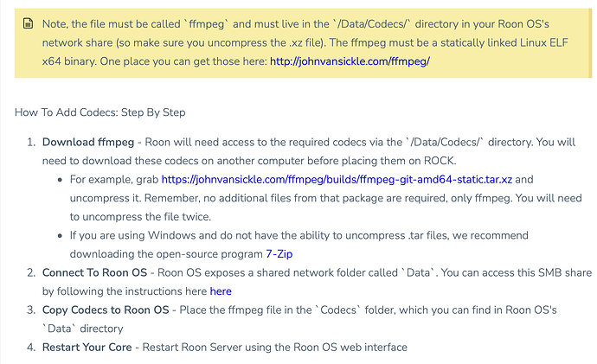The width and height of the screenshot is (597, 364).
Task: Click the list number 1 marker
Action: [x=31, y=143]
